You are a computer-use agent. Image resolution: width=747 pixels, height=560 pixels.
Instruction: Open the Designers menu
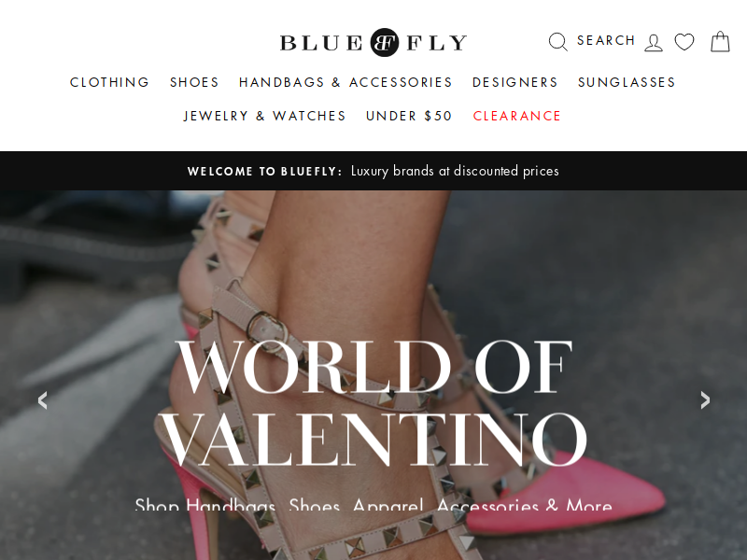pos(515,82)
